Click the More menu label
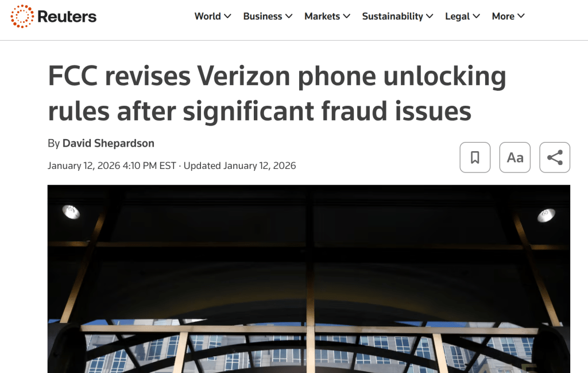 click(x=503, y=16)
